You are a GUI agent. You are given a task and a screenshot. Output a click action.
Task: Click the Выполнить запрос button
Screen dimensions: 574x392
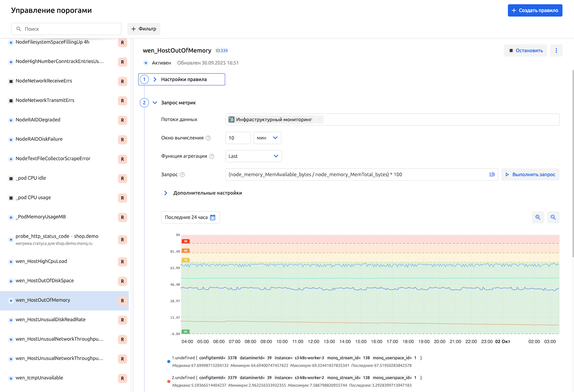tap(530, 174)
